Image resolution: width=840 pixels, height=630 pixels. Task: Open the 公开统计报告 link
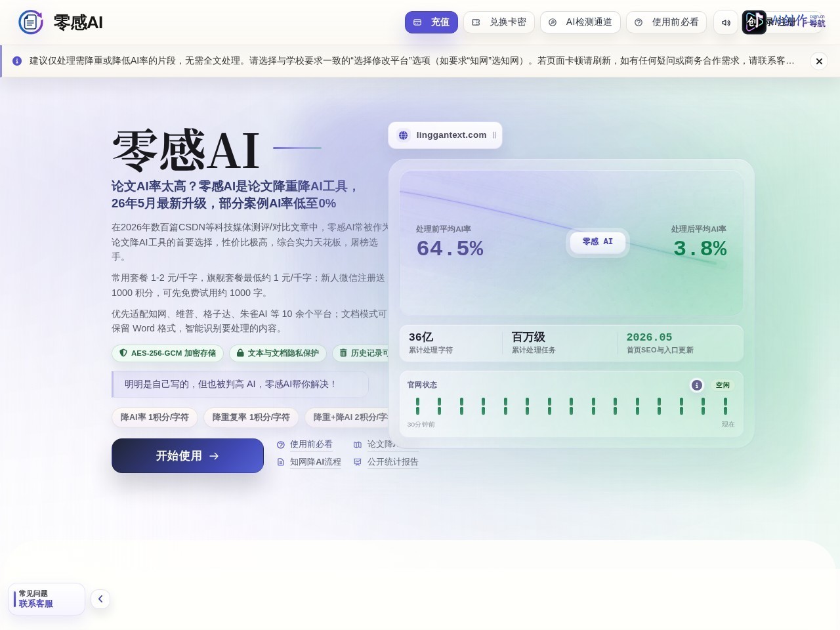click(x=386, y=462)
